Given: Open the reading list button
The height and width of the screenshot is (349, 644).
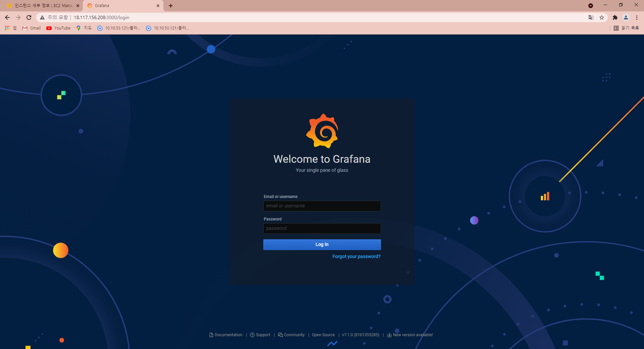Looking at the screenshot, I should 626,28.
